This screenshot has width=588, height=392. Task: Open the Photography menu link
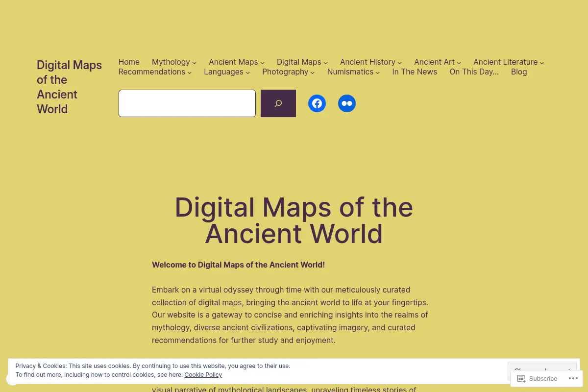[x=285, y=72]
